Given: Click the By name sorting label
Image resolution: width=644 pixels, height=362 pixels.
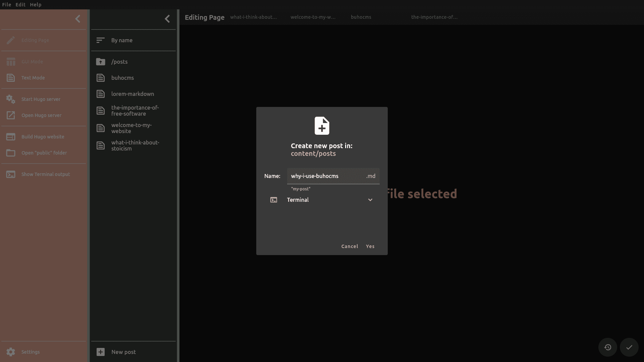Looking at the screenshot, I should point(122,40).
